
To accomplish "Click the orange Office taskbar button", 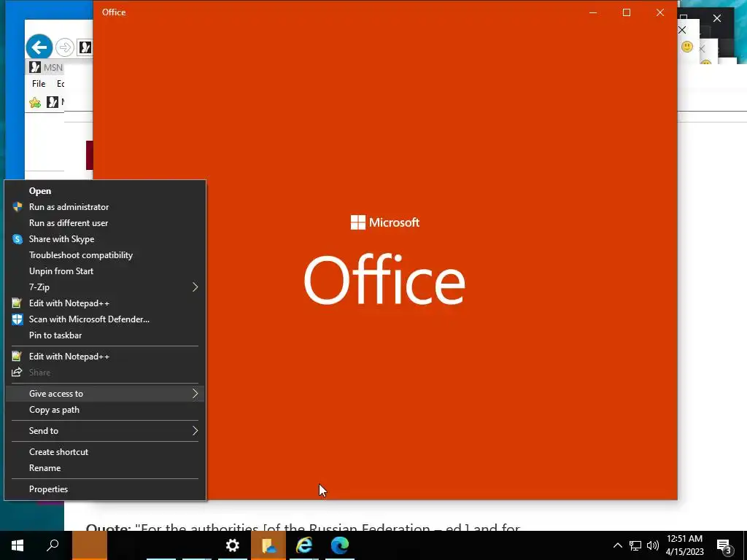I will click(x=90, y=545).
